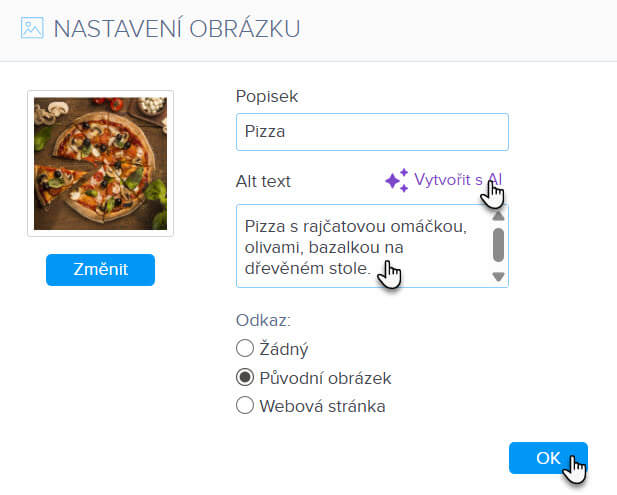Focus the Popisek field containing Pizza
Image resolution: width=617 pixels, height=495 pixels.
click(x=372, y=132)
